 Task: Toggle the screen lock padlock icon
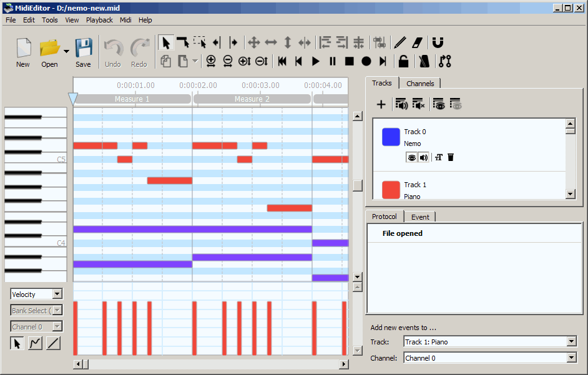[x=403, y=61]
